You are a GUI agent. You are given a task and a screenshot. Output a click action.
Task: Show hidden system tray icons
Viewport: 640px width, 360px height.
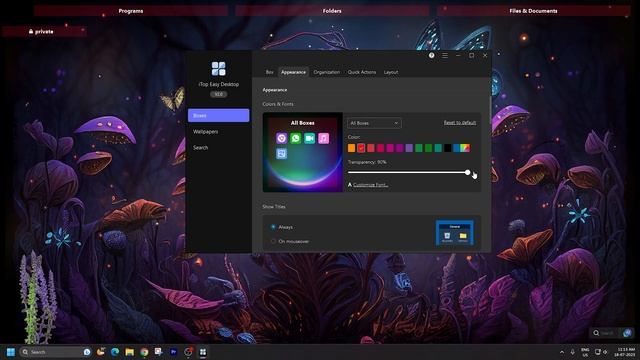[x=562, y=352]
